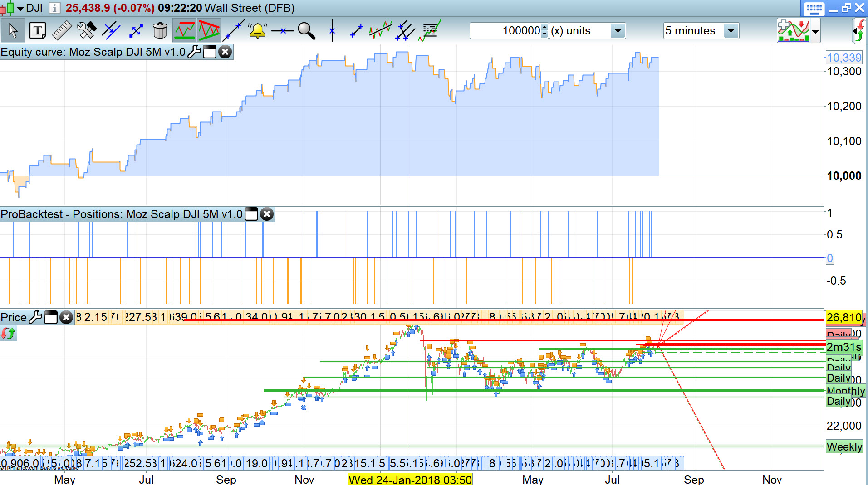Click the ProBacktest Positions panel title
Screen dimensions: 868x485
(122, 214)
